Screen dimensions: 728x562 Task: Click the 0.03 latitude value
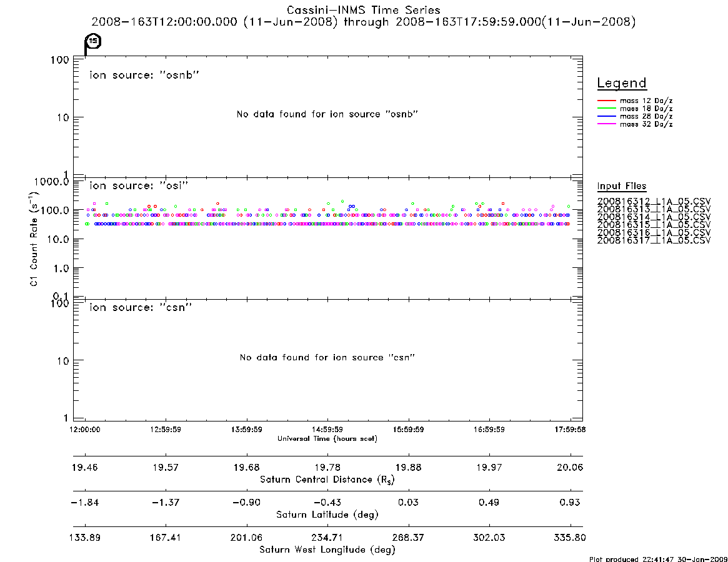tap(409, 503)
